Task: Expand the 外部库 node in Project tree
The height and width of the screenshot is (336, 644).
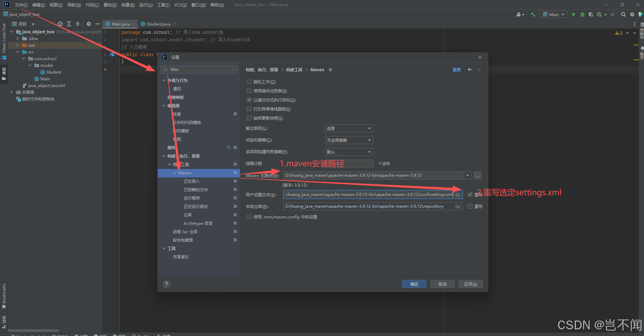Action: (11, 92)
